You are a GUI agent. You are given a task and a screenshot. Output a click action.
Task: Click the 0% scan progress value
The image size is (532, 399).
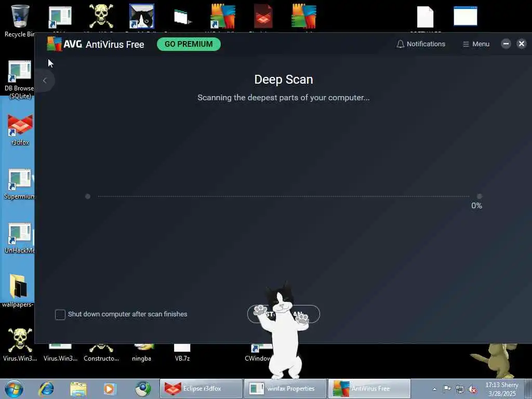[476, 206]
